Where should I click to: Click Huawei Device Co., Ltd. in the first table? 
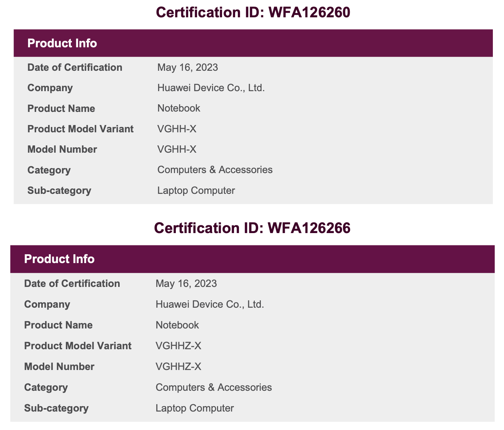211,88
